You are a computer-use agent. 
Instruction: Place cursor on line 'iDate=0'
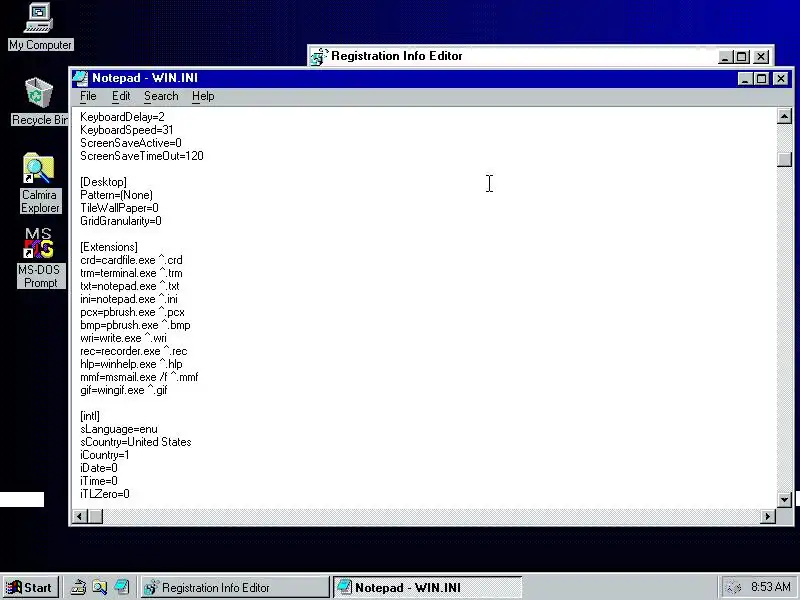click(x=99, y=468)
